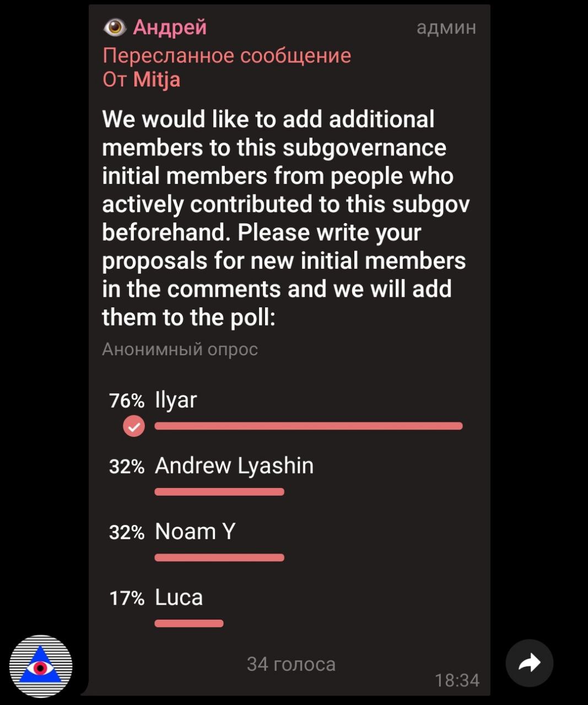Open forwarded source Mitja
The width and height of the screenshot is (588, 705).
tap(157, 80)
